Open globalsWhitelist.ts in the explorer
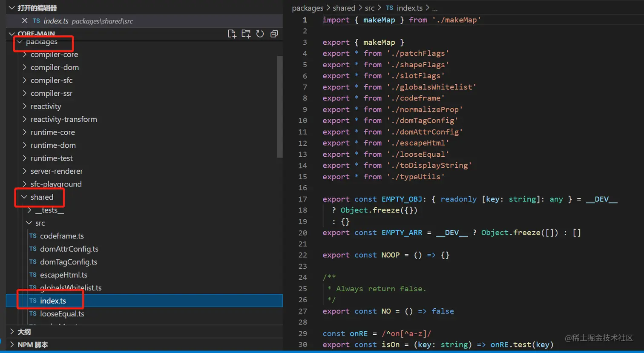Viewport: 644px width, 353px height. pyautogui.click(x=71, y=288)
